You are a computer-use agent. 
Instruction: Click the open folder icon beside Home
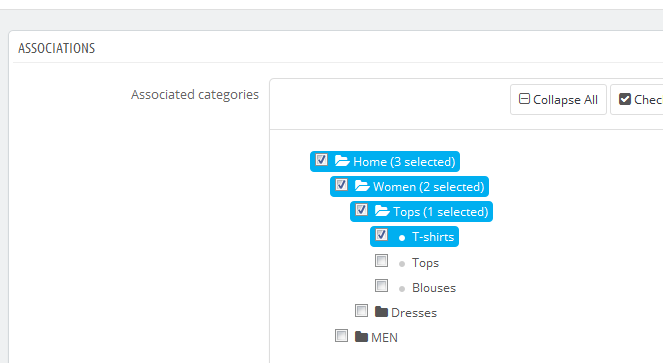tap(342, 161)
